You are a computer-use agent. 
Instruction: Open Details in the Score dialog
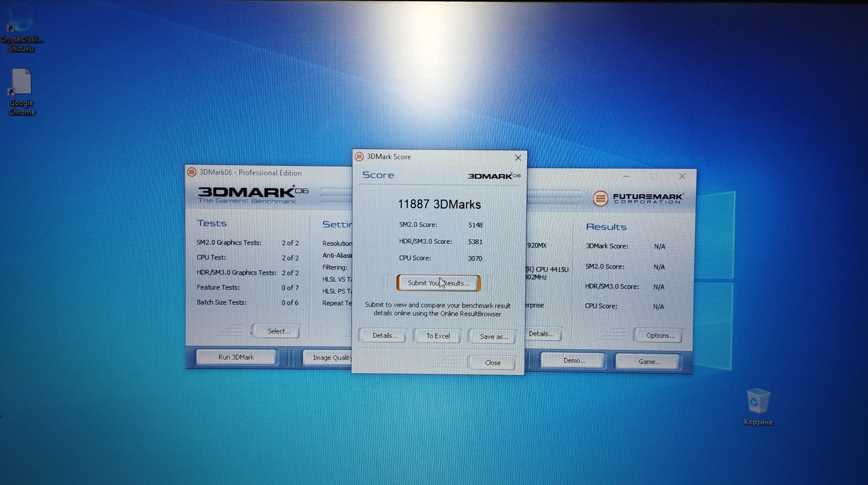(385, 336)
